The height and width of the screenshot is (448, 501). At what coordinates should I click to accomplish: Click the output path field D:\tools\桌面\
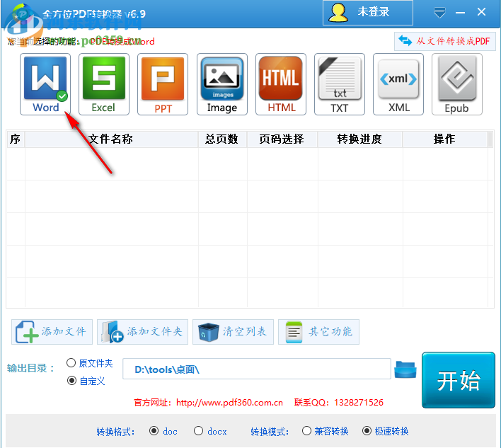[x=257, y=369]
